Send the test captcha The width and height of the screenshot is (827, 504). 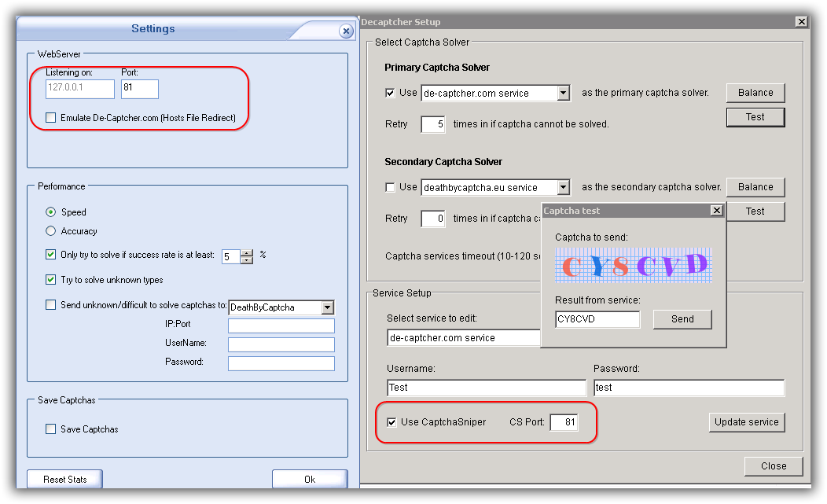682,319
